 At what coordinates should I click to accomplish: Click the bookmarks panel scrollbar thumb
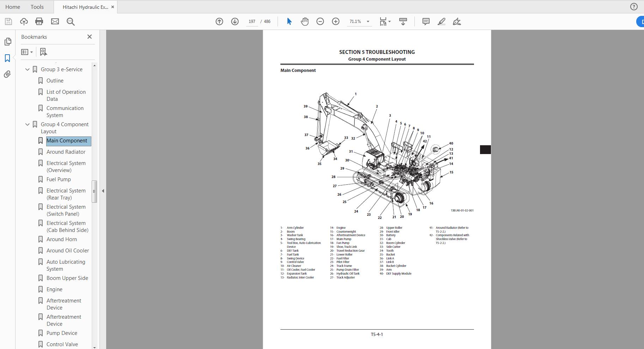pyautogui.click(x=94, y=191)
